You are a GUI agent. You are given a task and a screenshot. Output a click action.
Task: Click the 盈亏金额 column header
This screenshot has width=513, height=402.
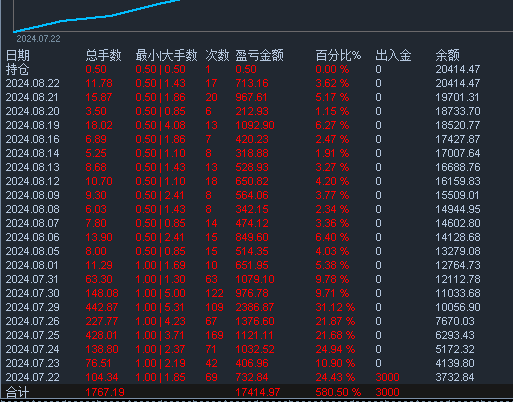(x=259, y=55)
